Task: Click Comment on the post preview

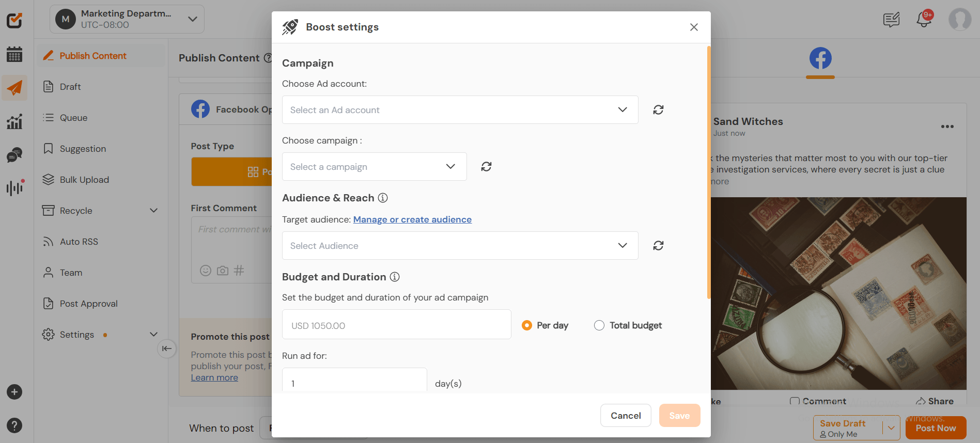Action: point(818,401)
